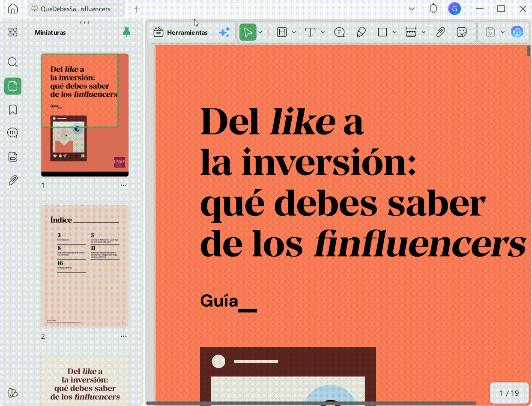The image size is (532, 406).
Task: Expand the highlight tool dropdown arrow
Action: click(x=294, y=32)
